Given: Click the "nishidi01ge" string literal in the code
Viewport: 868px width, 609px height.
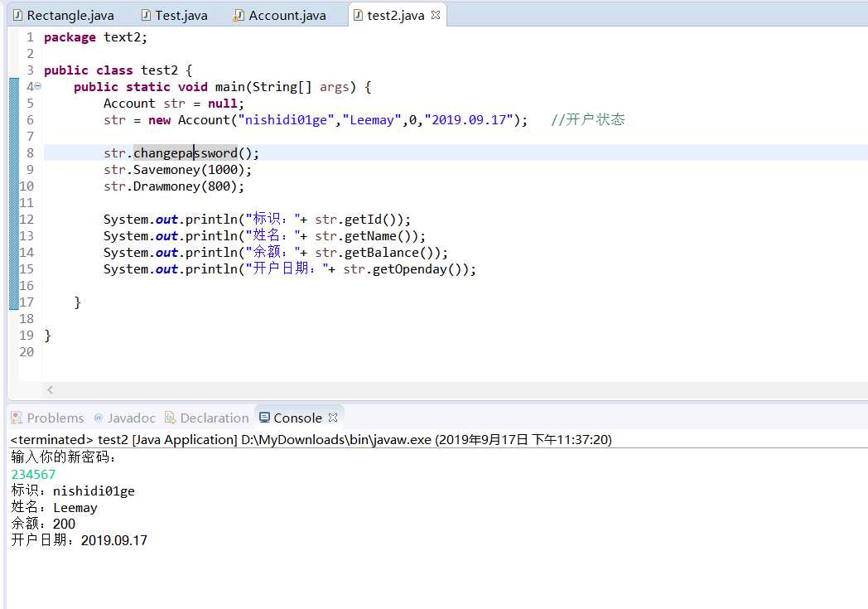Looking at the screenshot, I should coord(287,120).
